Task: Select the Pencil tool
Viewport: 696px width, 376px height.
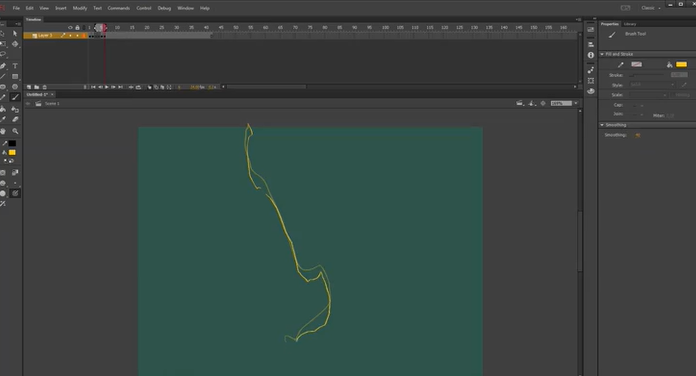Action: click(x=3, y=97)
